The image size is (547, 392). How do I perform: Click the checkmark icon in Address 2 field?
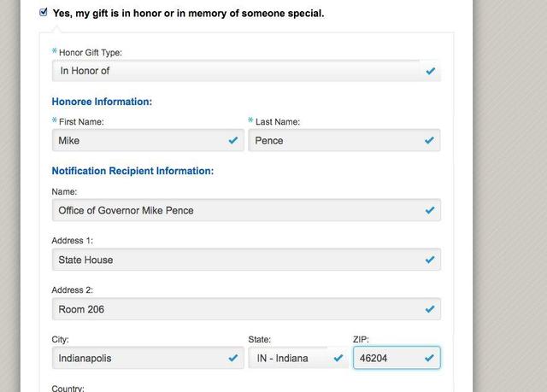[x=430, y=309]
